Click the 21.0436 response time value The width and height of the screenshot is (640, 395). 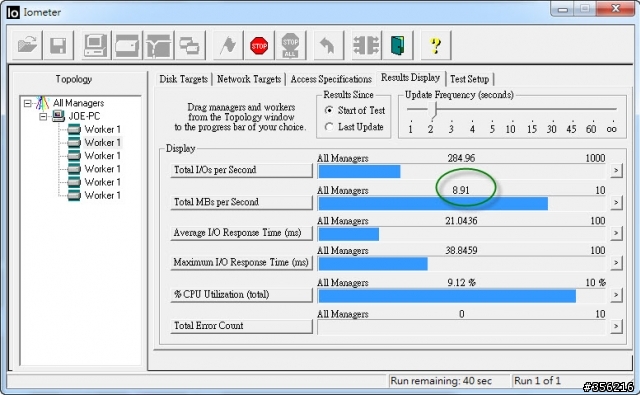click(x=461, y=221)
